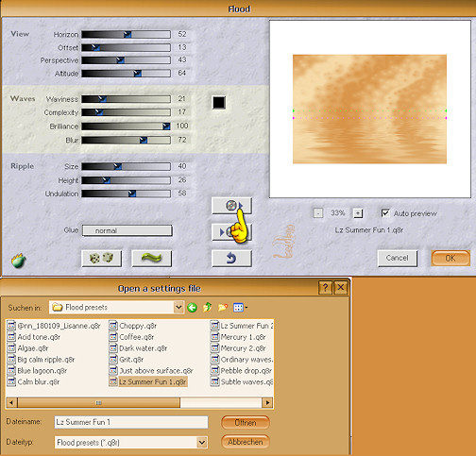Select Coffee.q8r preset file
Image resolution: width=476 pixels, height=456 pixels.
point(131,337)
